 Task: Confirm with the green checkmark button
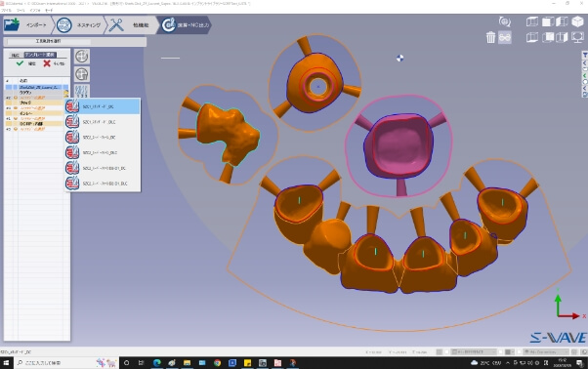(20, 63)
